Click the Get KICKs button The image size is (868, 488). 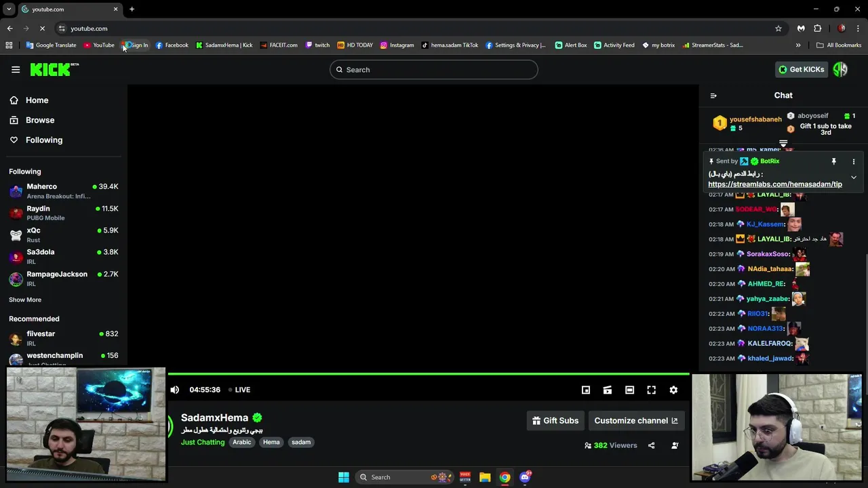click(802, 69)
